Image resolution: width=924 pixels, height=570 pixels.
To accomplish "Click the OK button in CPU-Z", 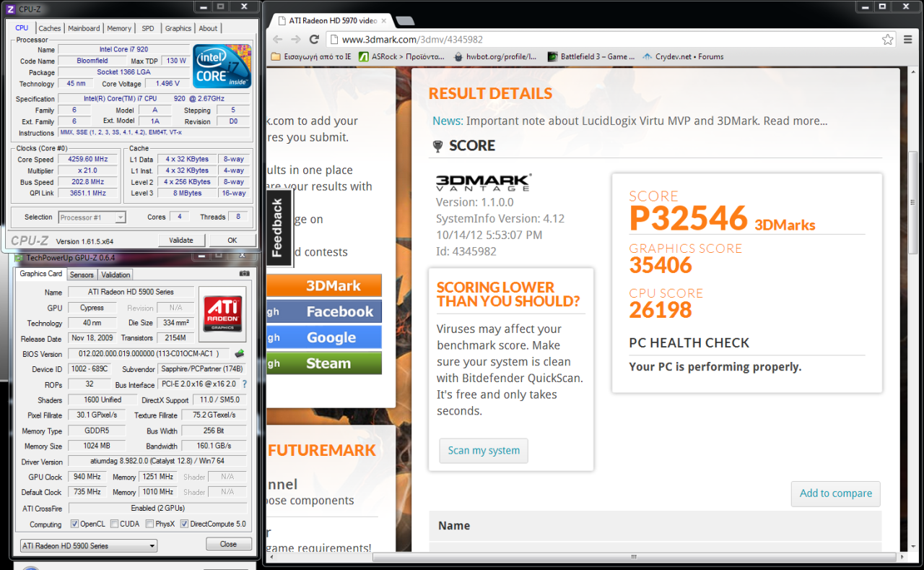I will [232, 240].
